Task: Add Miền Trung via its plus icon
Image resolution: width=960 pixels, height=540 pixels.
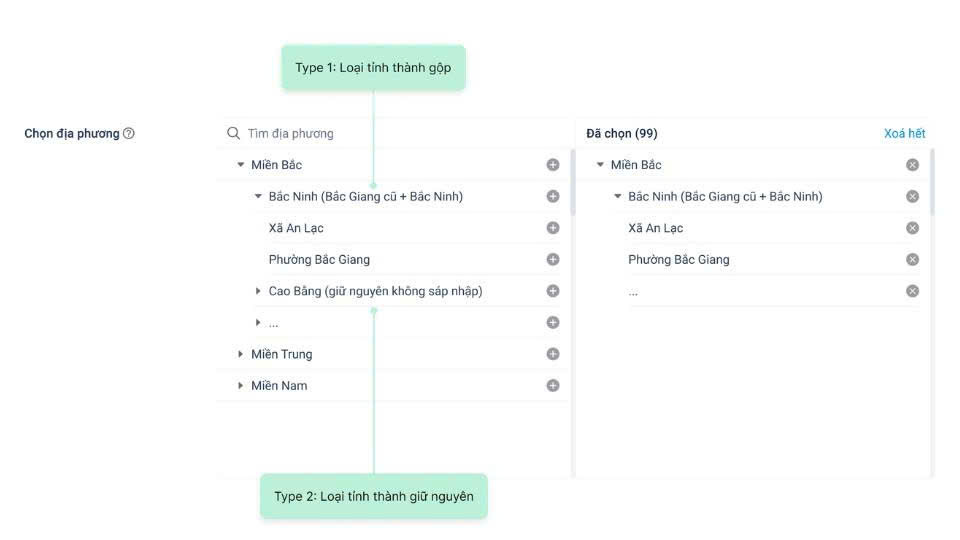Action: point(553,354)
